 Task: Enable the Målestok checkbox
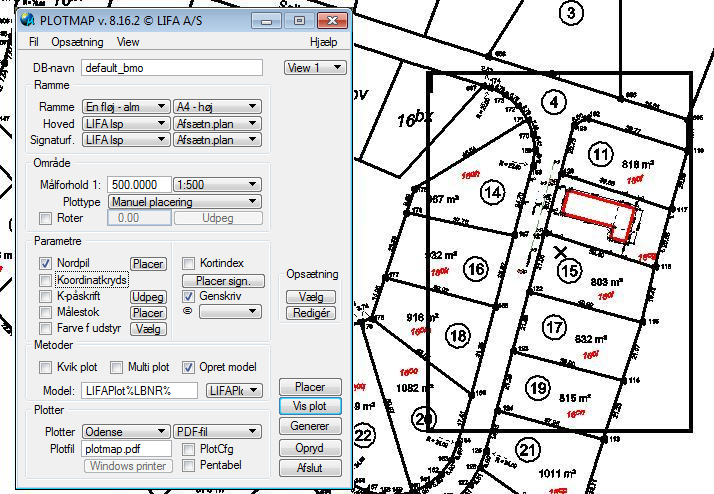pos(45,312)
